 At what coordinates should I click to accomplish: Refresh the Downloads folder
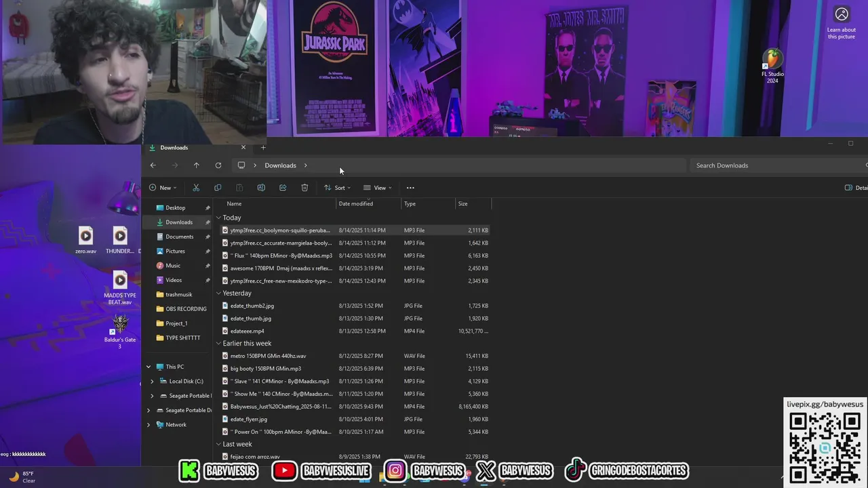[218, 165]
